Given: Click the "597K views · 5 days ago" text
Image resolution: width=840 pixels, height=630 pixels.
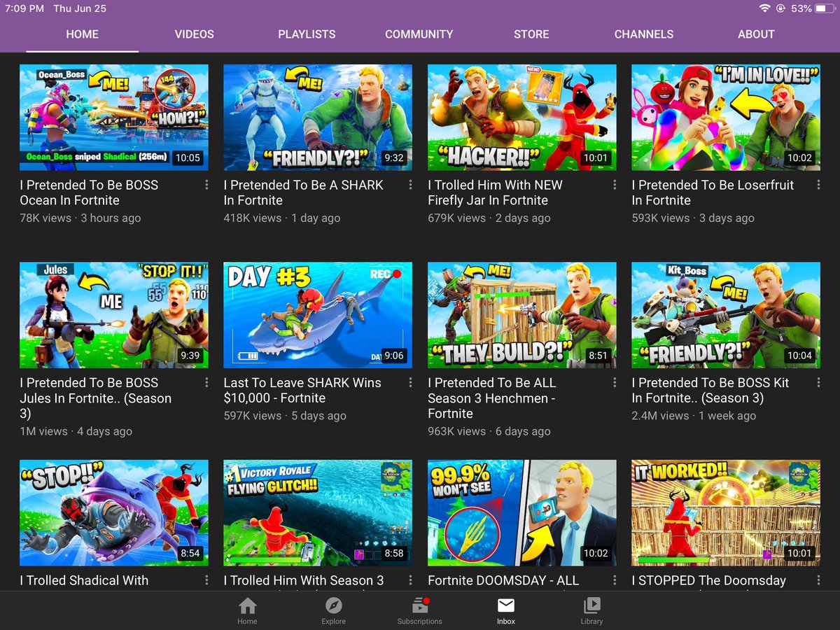Looking at the screenshot, I should pyautogui.click(x=285, y=415).
